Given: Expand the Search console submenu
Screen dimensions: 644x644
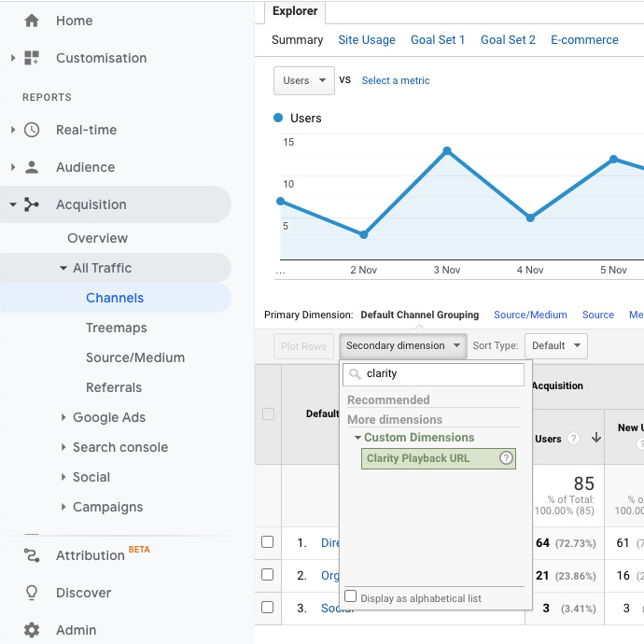Looking at the screenshot, I should pos(63,447).
